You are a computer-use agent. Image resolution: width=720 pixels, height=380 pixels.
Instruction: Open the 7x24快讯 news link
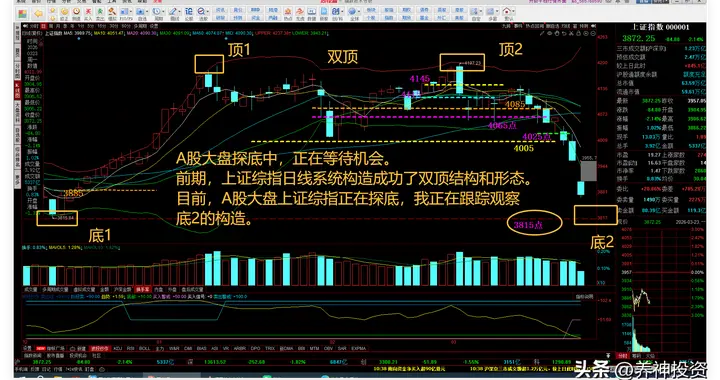[x=75, y=369]
